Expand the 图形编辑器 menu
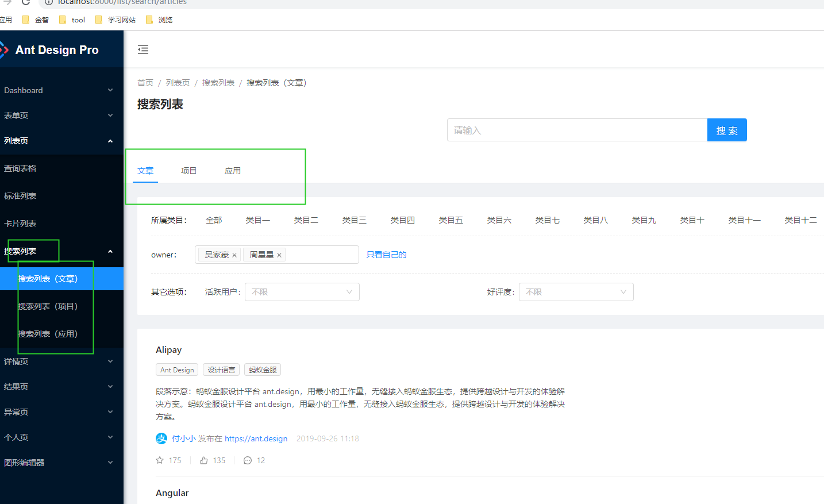 click(x=61, y=463)
